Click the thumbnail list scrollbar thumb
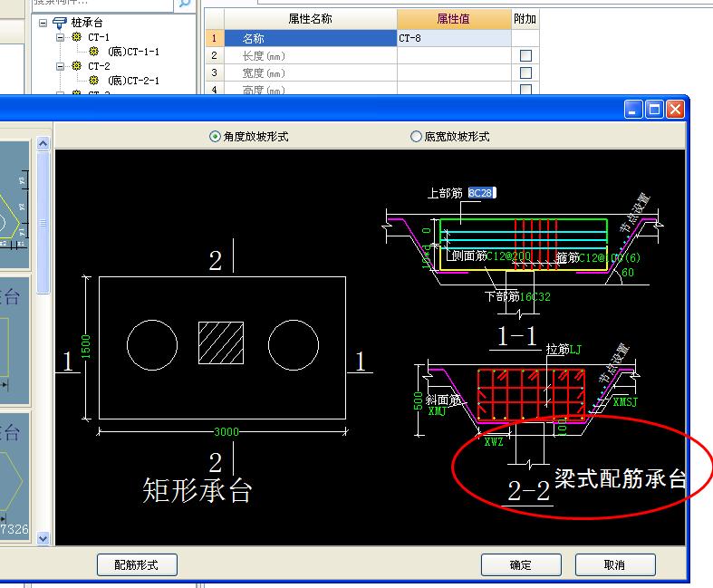The height and width of the screenshot is (588, 713). pos(43,223)
